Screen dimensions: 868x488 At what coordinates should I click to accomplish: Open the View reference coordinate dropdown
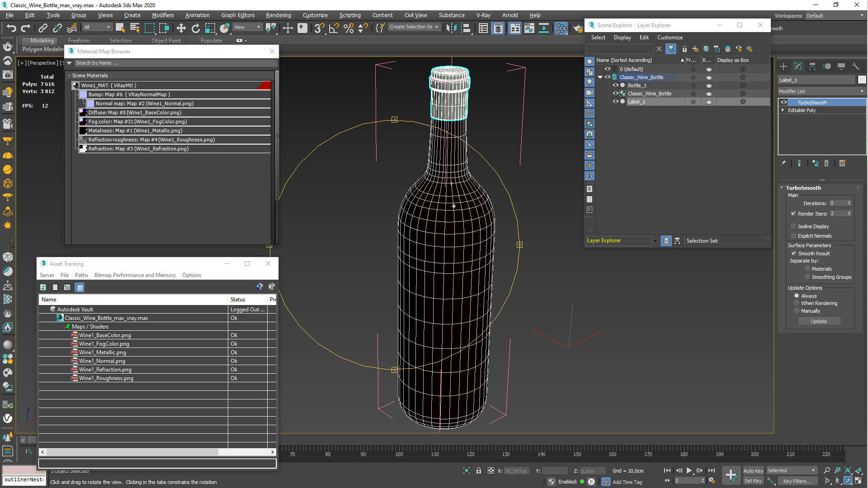tap(247, 28)
